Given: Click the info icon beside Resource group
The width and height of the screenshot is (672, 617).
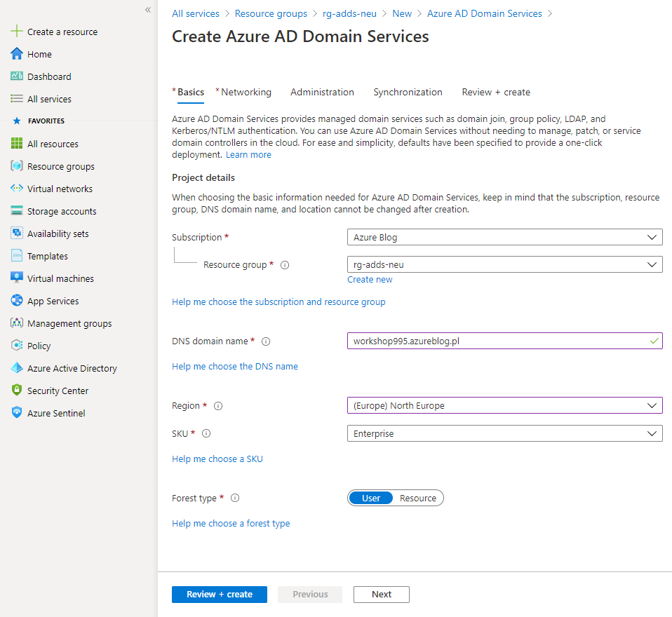Looking at the screenshot, I should [x=284, y=264].
